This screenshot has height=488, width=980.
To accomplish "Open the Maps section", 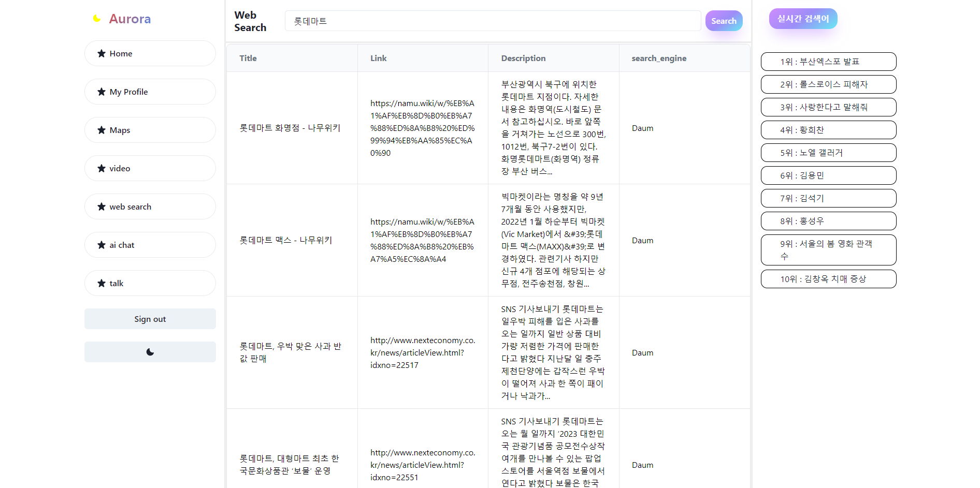I will point(150,130).
